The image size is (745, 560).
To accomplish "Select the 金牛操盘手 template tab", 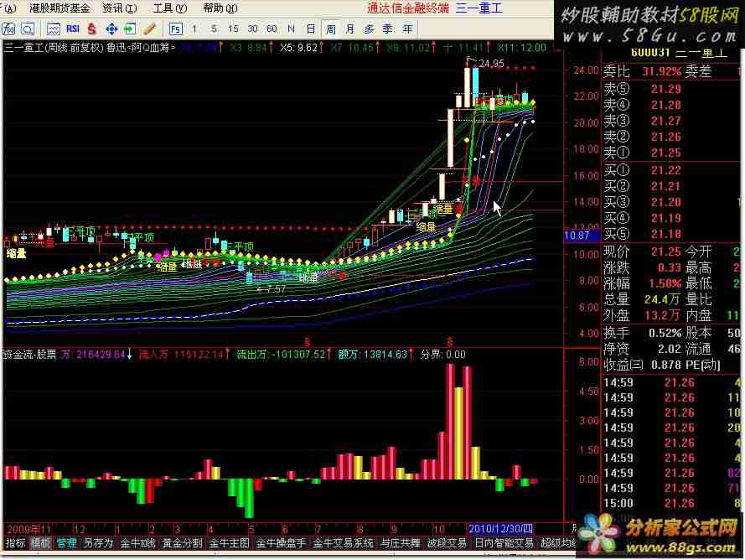I will (x=281, y=543).
